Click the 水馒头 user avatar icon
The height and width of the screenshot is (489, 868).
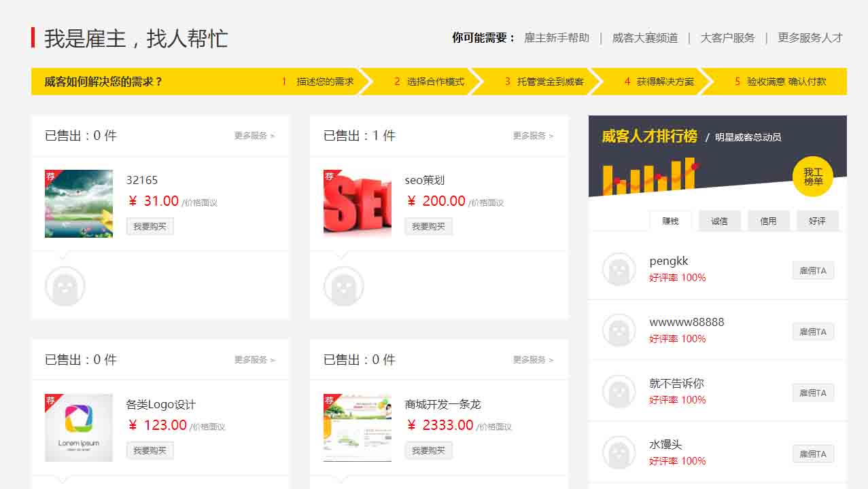(619, 453)
